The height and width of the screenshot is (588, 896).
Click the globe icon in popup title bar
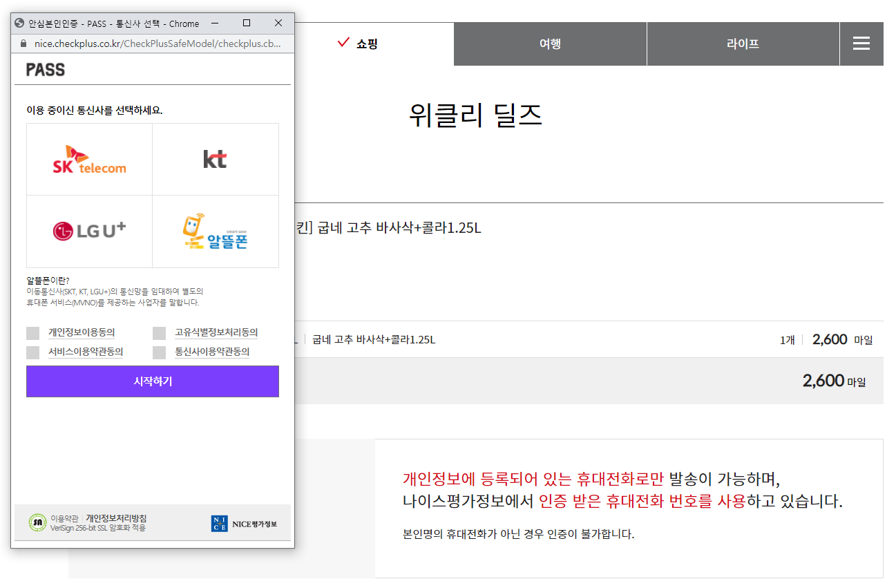point(19,23)
